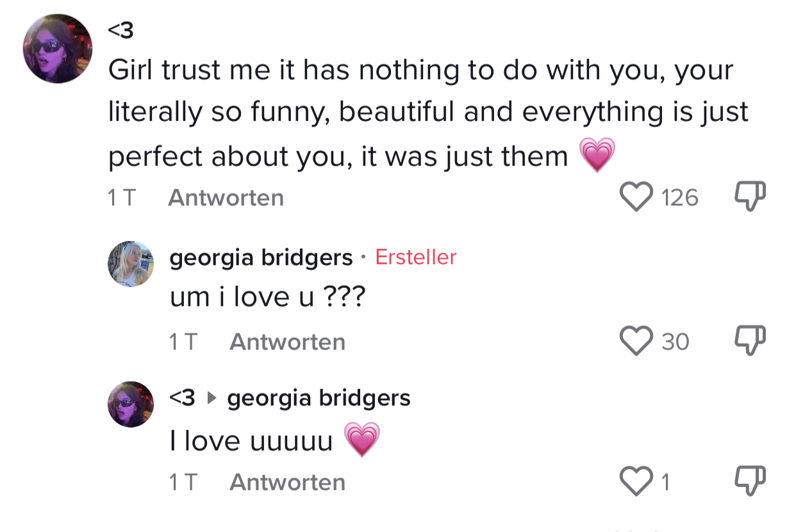Screen dimensions: 796x532
Task: Open georgia bridgers' blonde profile picture
Action: [131, 263]
